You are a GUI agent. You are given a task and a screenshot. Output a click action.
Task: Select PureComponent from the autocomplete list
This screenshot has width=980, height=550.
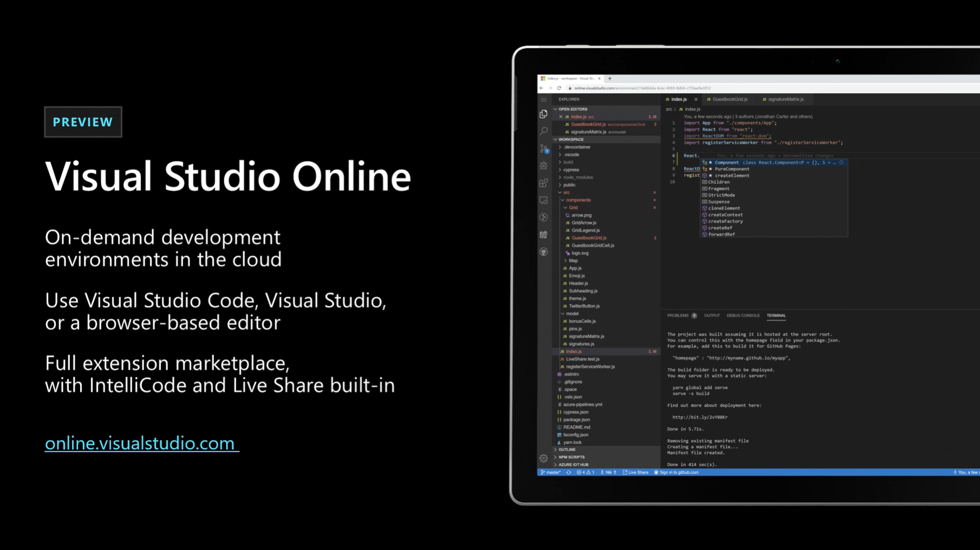[731, 169]
